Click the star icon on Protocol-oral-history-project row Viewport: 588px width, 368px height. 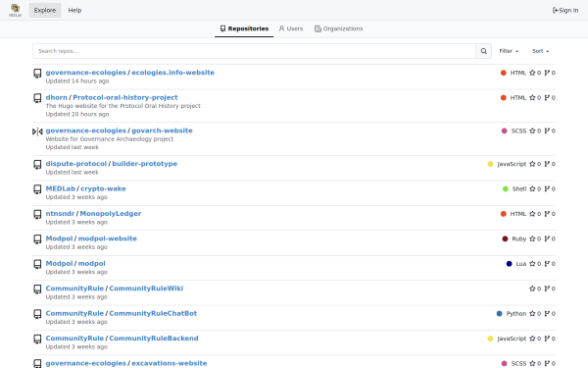(532, 97)
